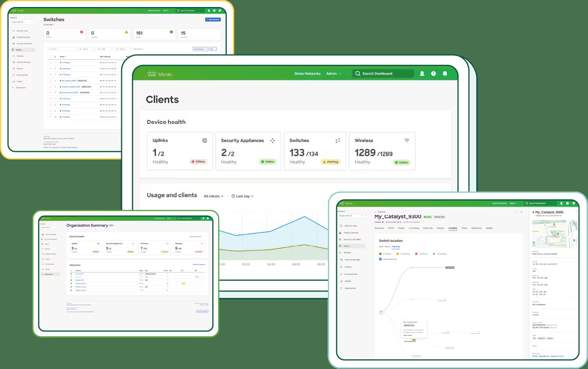588x369 pixels.
Task: Click the help question mark icon
Action: click(x=434, y=73)
